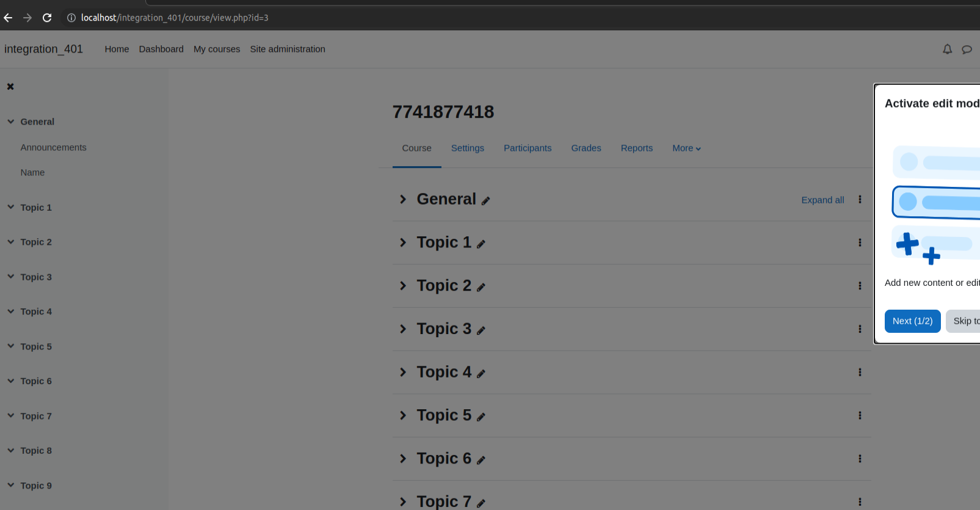Expand Topic 6 section chevron in course content
Image resolution: width=980 pixels, height=510 pixels.
403,459
